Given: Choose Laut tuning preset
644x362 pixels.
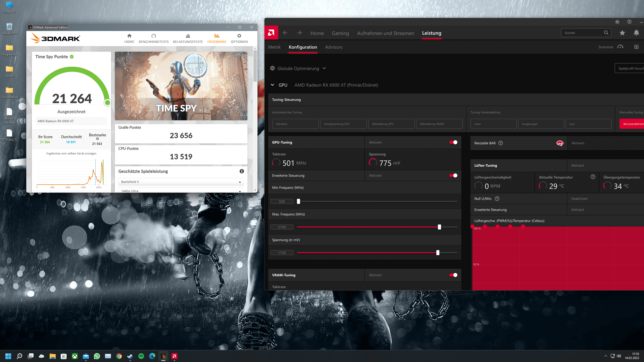Looking at the screenshot, I should [x=588, y=124].
